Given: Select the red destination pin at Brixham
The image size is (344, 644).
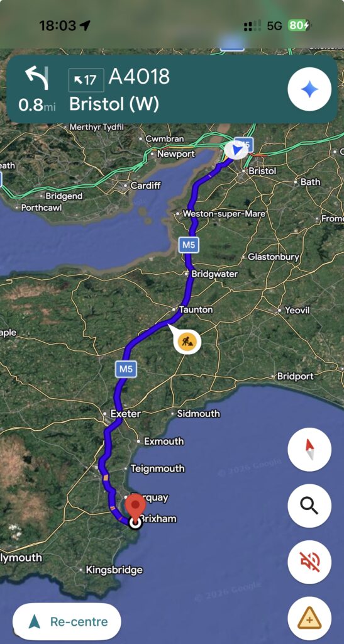Looking at the screenshot, I should [135, 508].
